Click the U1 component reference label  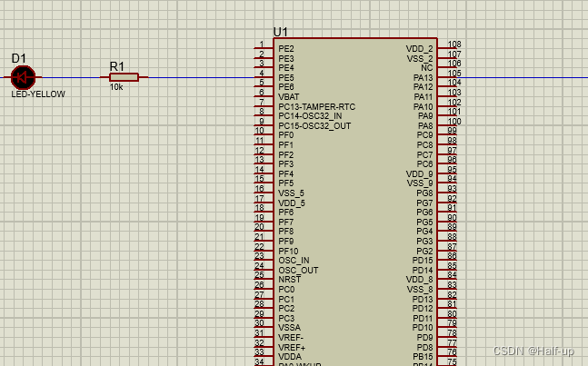281,32
